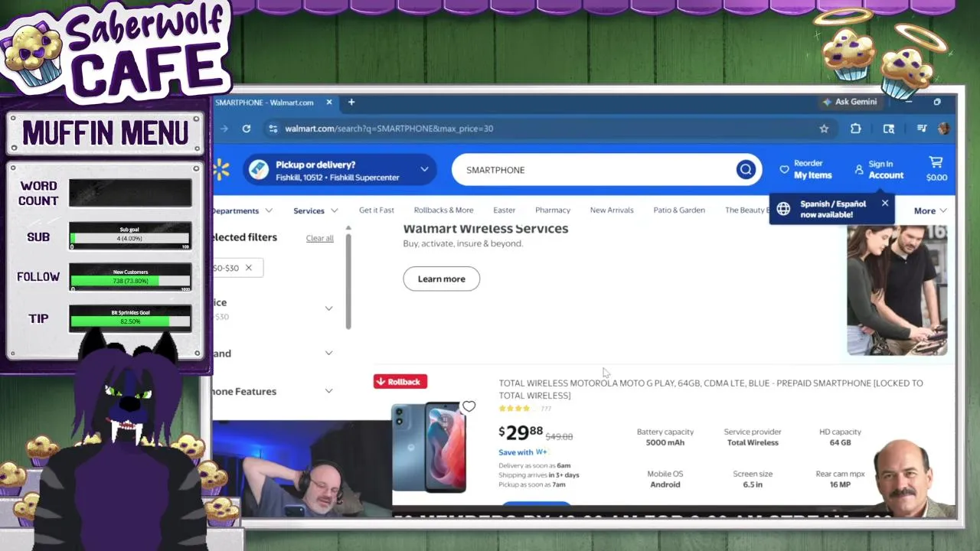The image size is (980, 551).
Task: Open the Pharmacy category
Action: click(x=553, y=210)
